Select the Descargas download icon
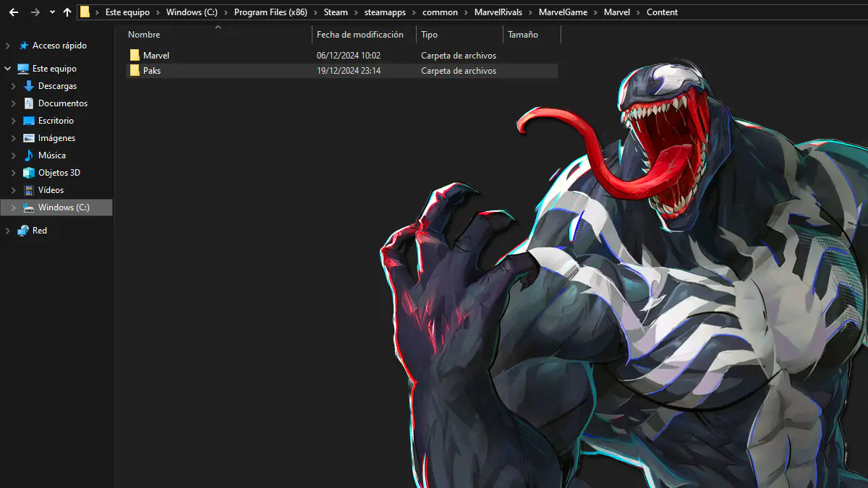Viewport: 868px width, 488px height. 29,86
